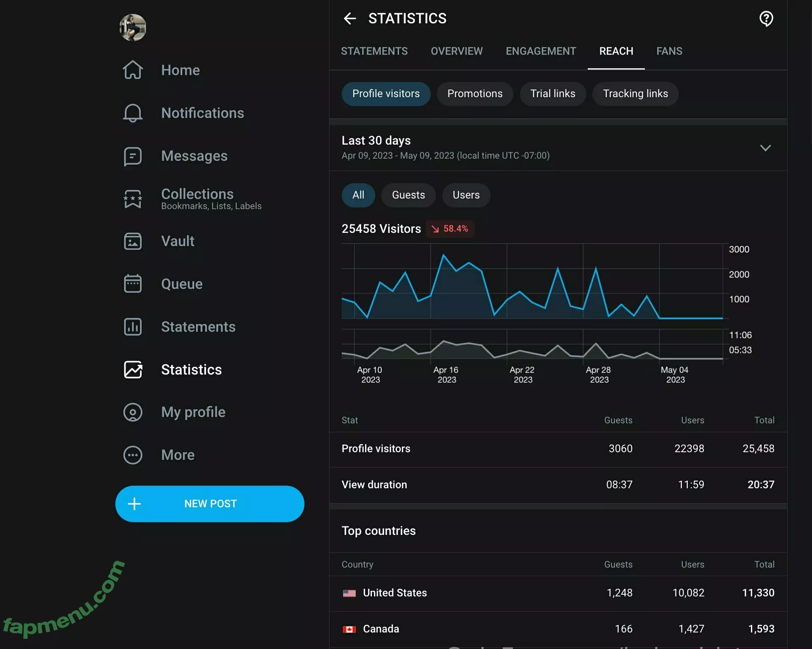Click the My profile circle icon
The width and height of the screenshot is (812, 649).
[133, 412]
